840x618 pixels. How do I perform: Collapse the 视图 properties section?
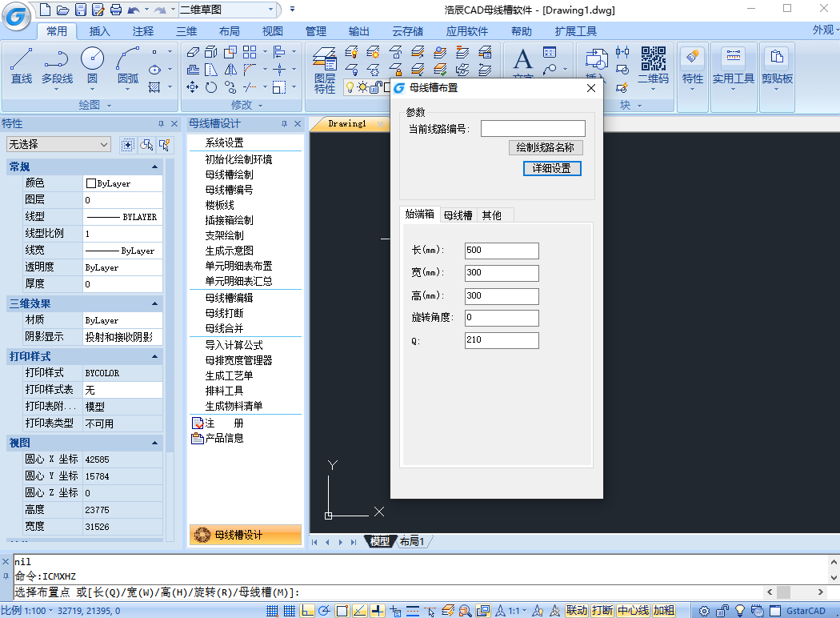pyautogui.click(x=154, y=443)
